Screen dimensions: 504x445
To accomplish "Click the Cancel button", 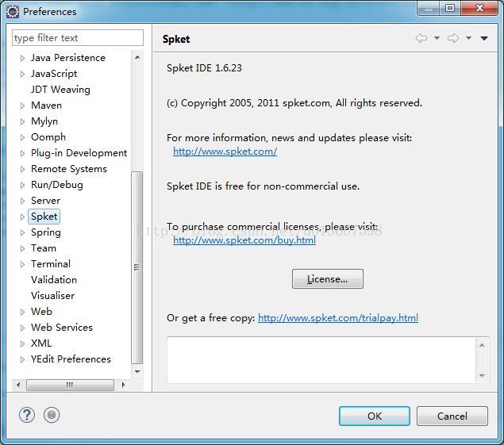I will coord(452,416).
